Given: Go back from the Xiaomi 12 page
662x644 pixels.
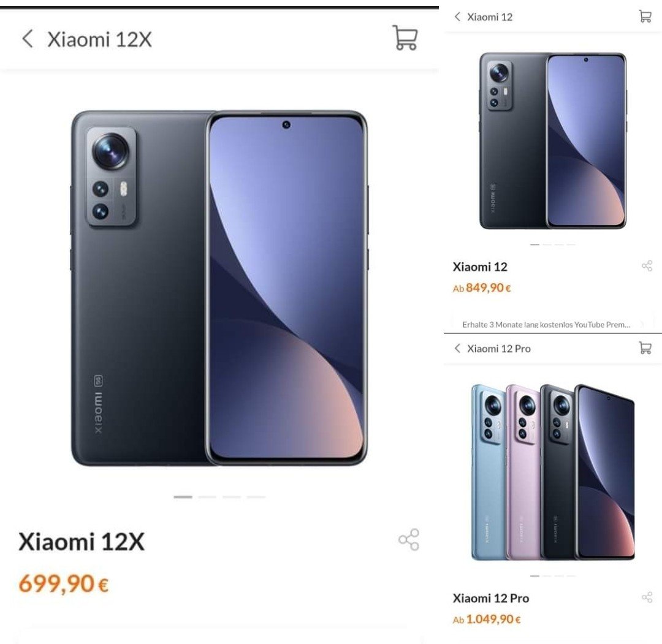Looking at the screenshot, I should coord(457,17).
